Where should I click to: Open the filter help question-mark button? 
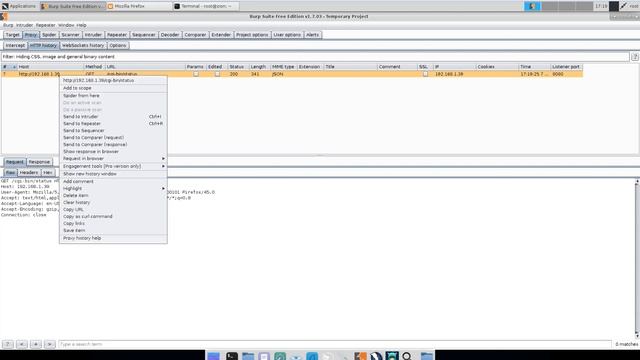(x=635, y=57)
